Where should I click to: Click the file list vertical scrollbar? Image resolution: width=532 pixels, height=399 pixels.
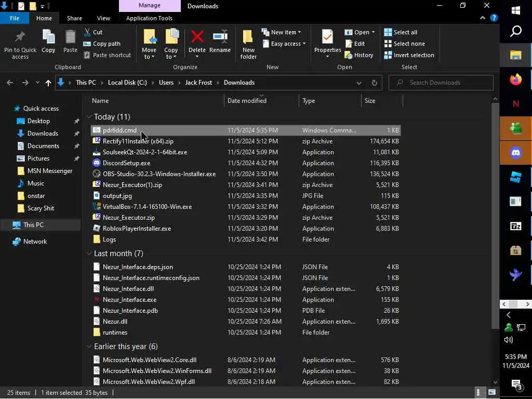pos(495,216)
